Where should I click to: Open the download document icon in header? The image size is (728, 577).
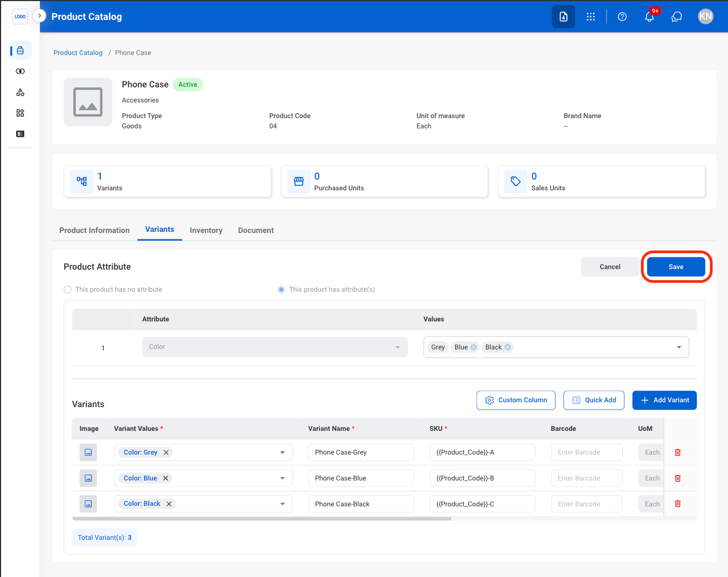564,17
